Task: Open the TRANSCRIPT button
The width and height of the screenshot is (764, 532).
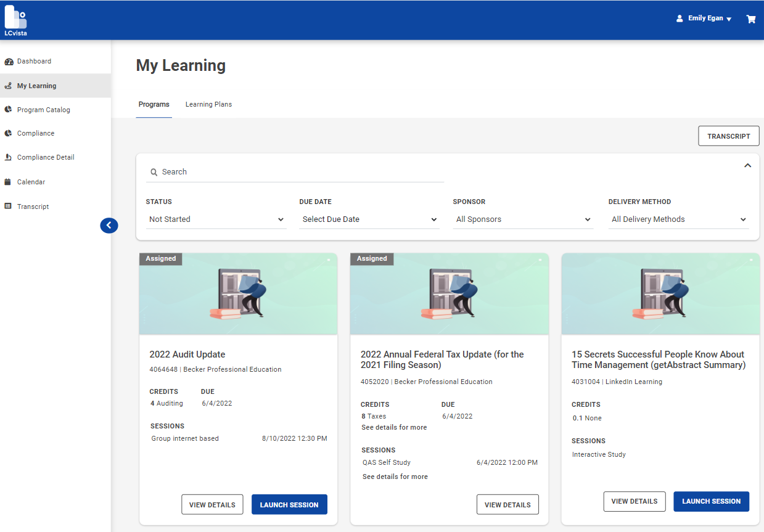Action: point(728,136)
